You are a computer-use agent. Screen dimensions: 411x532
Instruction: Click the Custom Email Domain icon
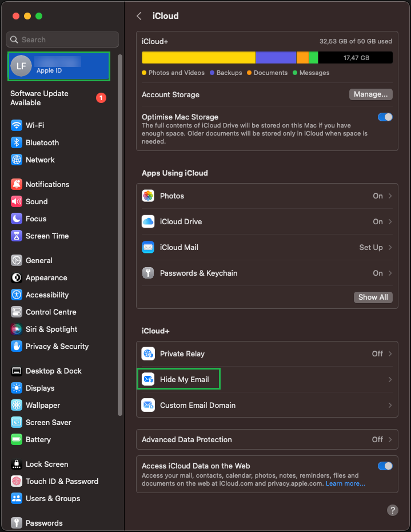point(148,405)
